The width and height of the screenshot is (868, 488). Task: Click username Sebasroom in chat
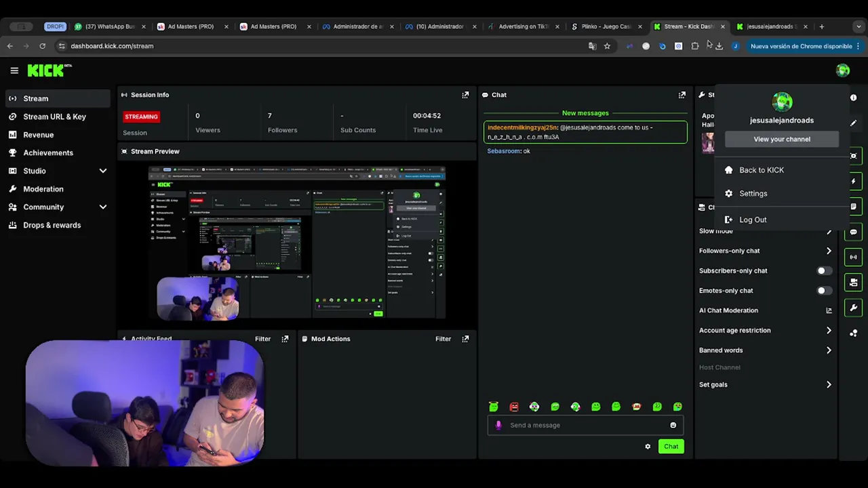click(504, 151)
